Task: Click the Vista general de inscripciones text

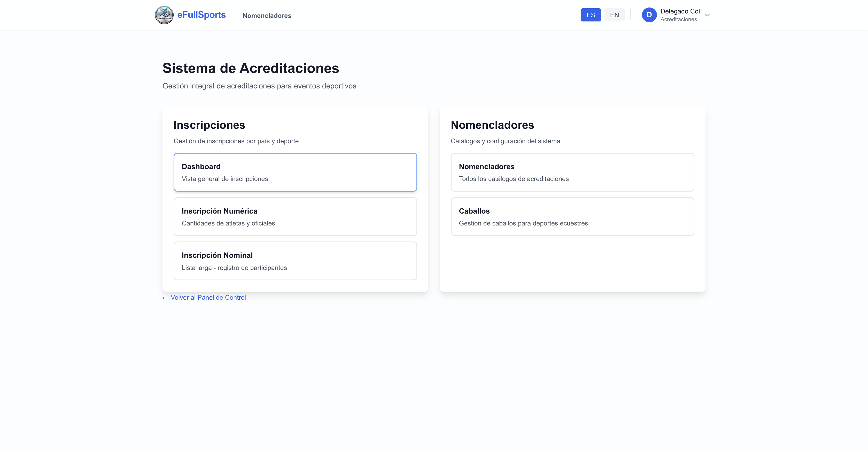Action: coord(225,179)
